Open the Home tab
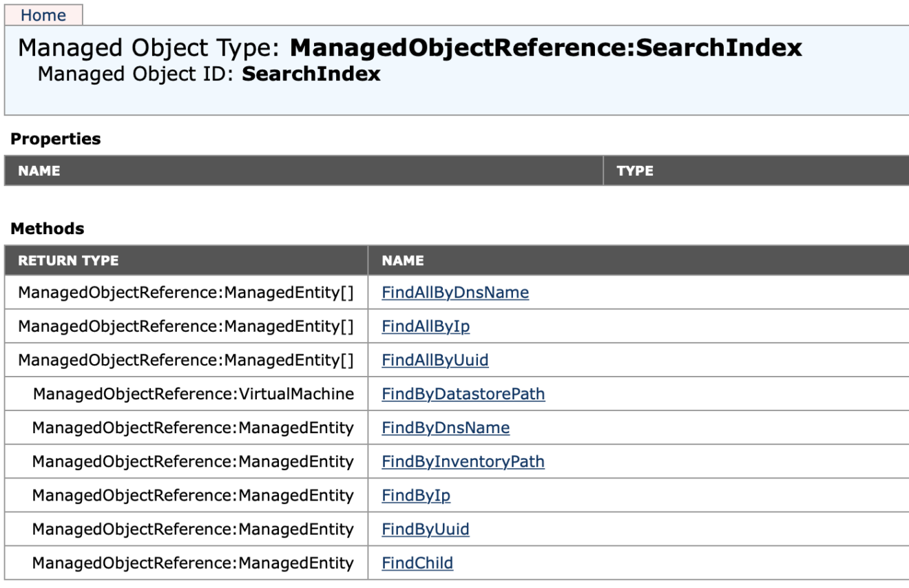This screenshot has height=588, width=909. [x=43, y=15]
